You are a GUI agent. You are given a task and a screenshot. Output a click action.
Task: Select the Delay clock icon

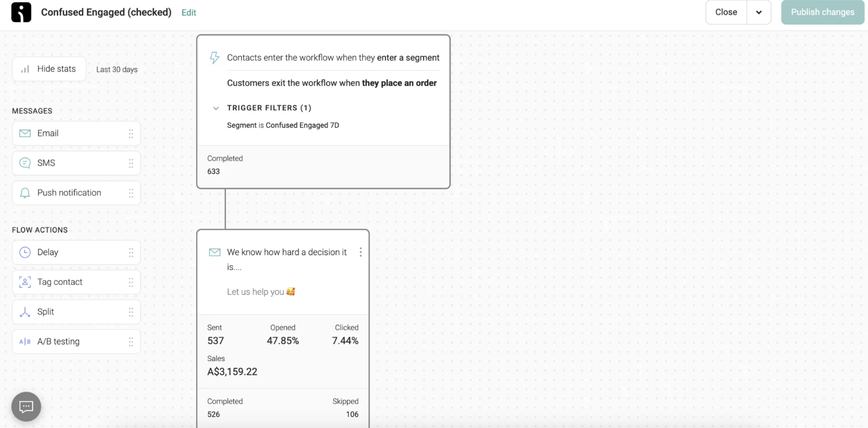(x=24, y=252)
